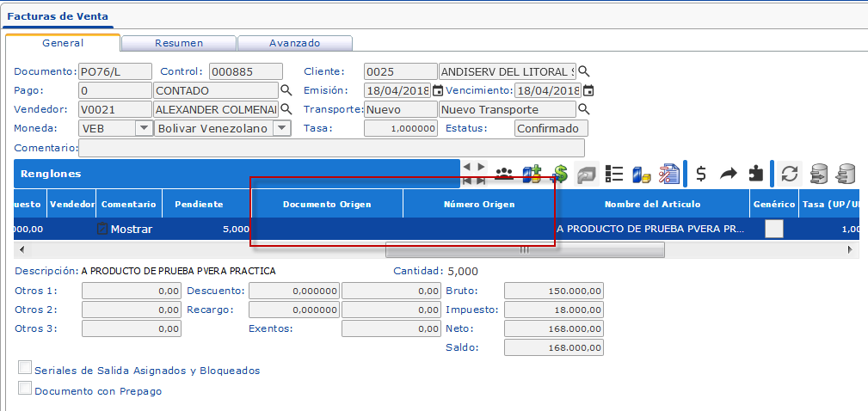This screenshot has height=411, width=868.
Task: Open the Avanzado tab
Action: (x=294, y=43)
